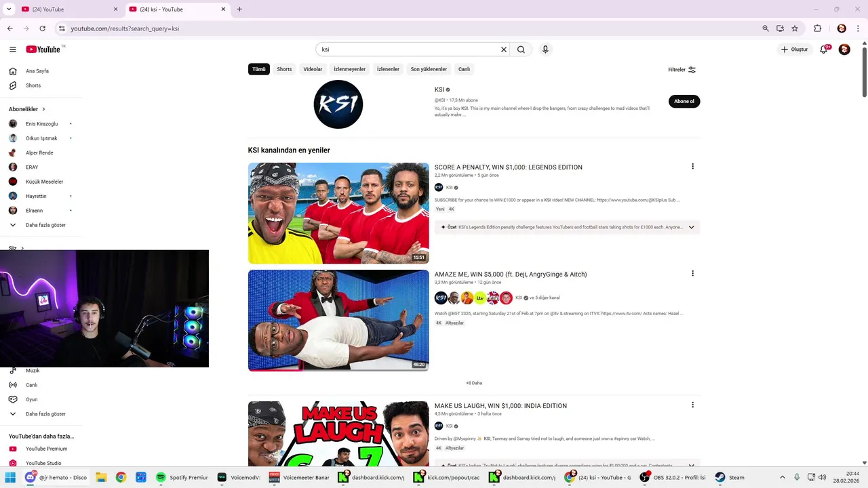Click the YouTube logo
868x488 pixels.
[43, 49]
